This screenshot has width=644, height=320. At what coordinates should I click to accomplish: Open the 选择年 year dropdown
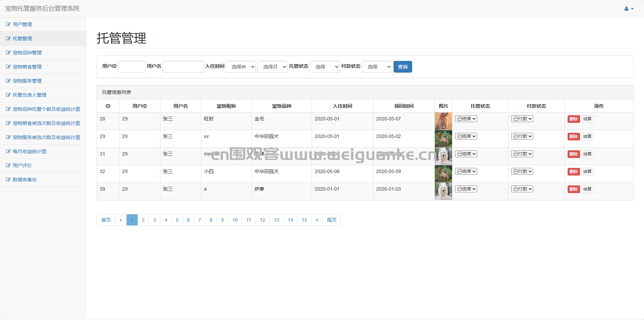241,67
